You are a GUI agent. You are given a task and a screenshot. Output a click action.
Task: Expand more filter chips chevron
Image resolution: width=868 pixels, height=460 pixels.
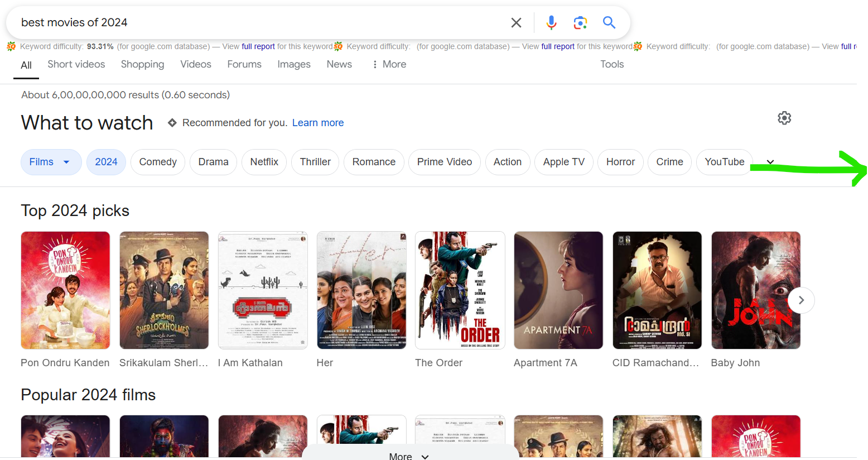click(x=770, y=162)
